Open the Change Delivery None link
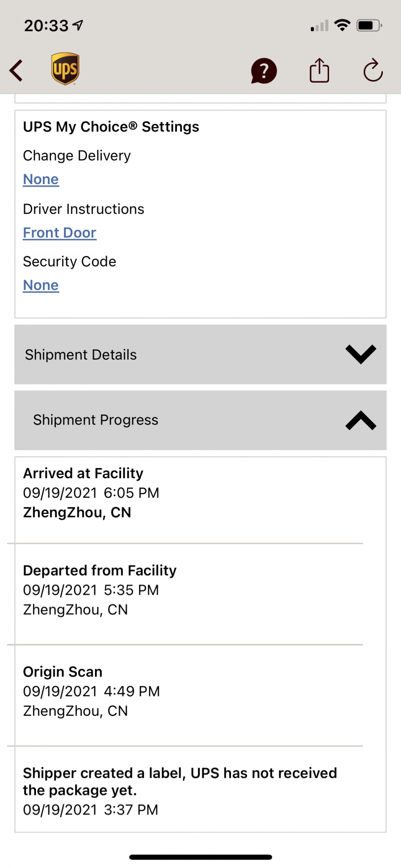401x868 pixels. pyautogui.click(x=41, y=179)
